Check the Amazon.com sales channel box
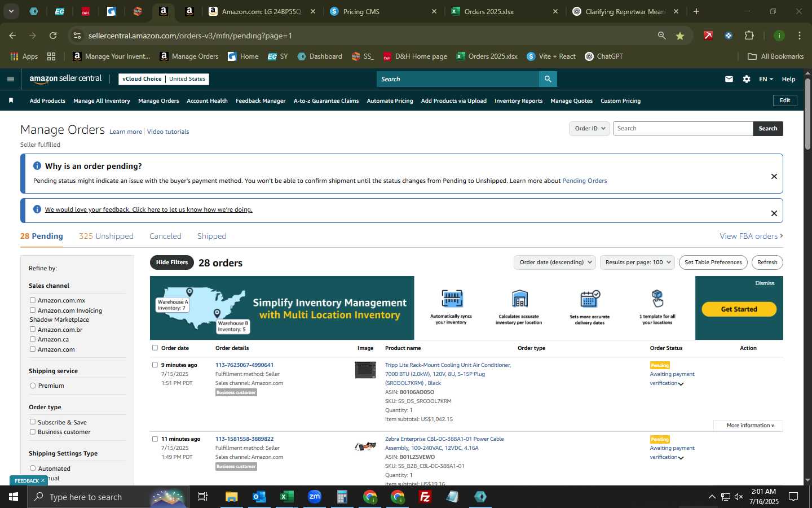812x508 pixels. point(33,349)
